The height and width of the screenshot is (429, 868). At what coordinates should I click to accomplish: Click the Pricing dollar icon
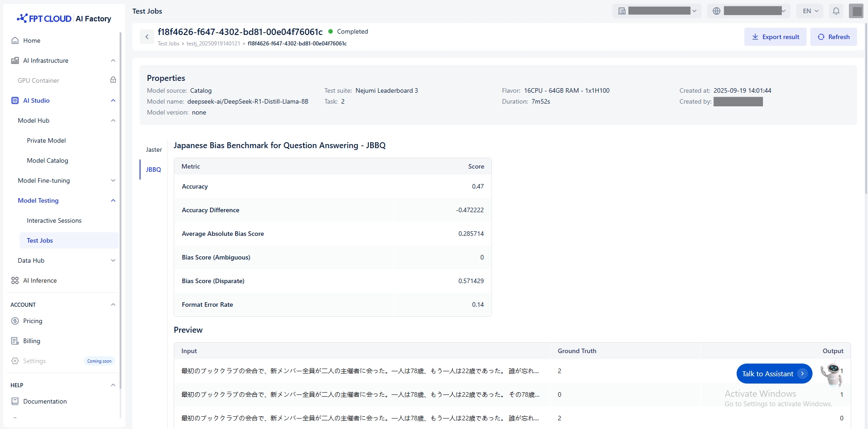point(15,321)
